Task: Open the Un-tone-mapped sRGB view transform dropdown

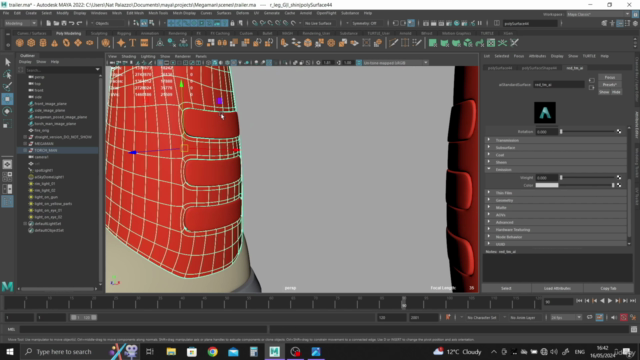Action: click(x=395, y=62)
